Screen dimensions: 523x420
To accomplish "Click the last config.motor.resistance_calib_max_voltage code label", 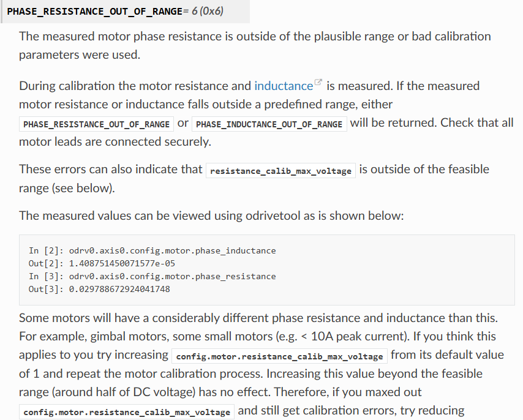I will tap(127, 412).
